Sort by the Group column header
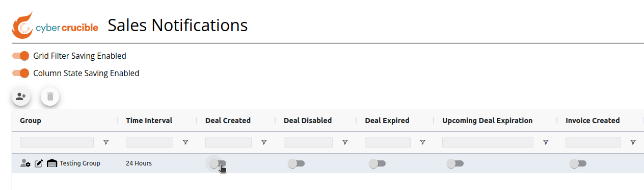The width and height of the screenshot is (644, 190). click(31, 121)
